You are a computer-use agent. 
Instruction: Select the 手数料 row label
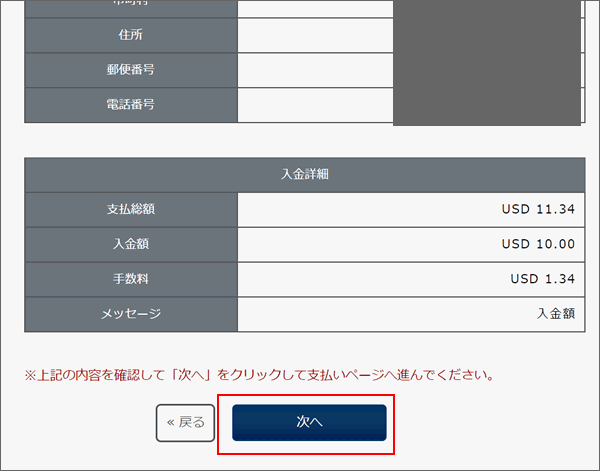(x=131, y=279)
